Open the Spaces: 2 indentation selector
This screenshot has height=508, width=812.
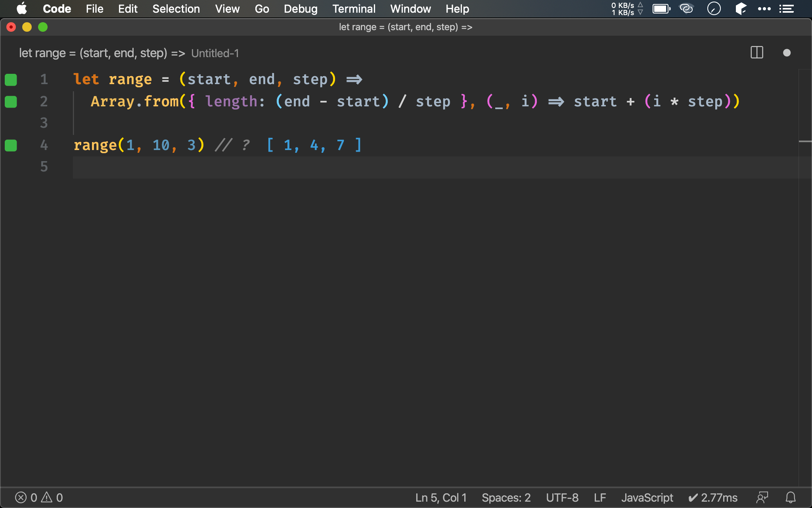(506, 497)
